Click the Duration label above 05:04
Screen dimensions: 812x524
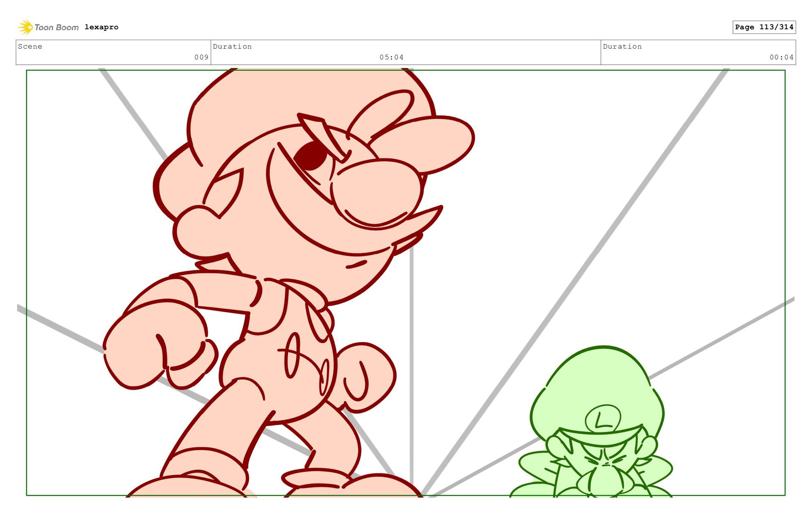pyautogui.click(x=232, y=46)
